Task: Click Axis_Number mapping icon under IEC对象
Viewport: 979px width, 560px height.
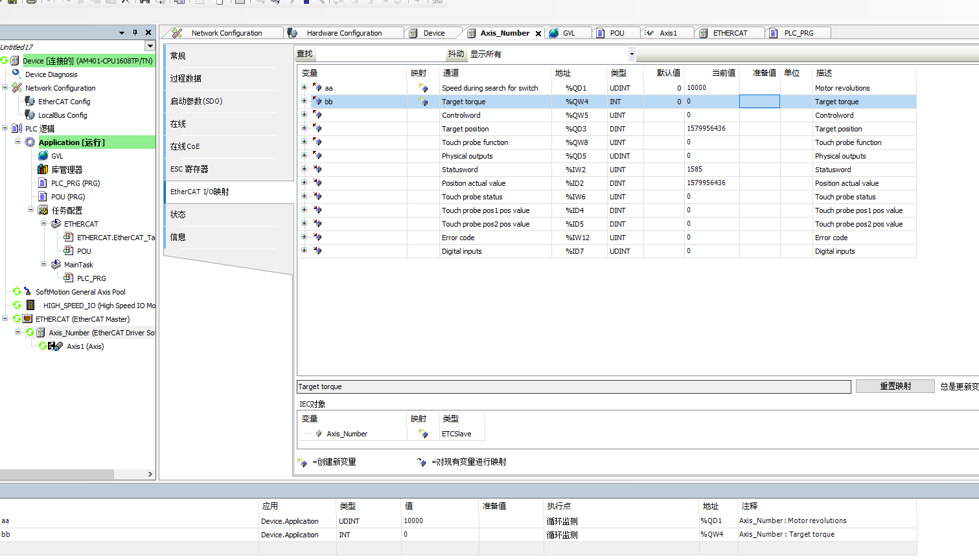Action: tap(423, 433)
